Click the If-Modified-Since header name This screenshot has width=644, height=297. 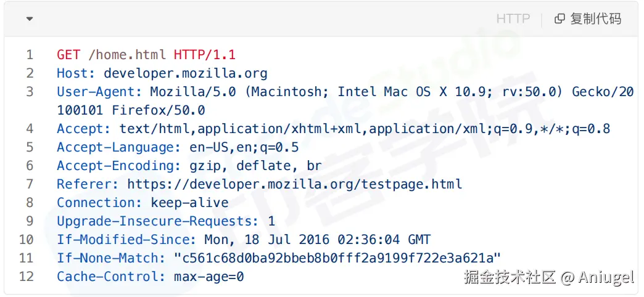coord(126,240)
